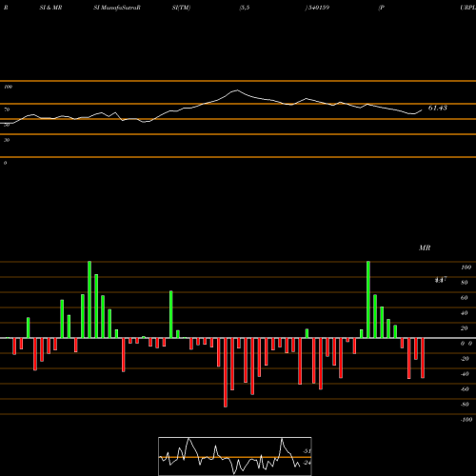This screenshot has width=476, height=476.
Task: Click the MR panel title label
Action: pyautogui.click(x=425, y=248)
